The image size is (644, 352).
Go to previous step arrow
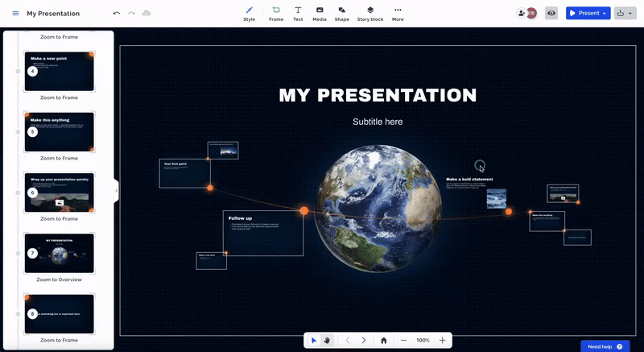coord(348,340)
